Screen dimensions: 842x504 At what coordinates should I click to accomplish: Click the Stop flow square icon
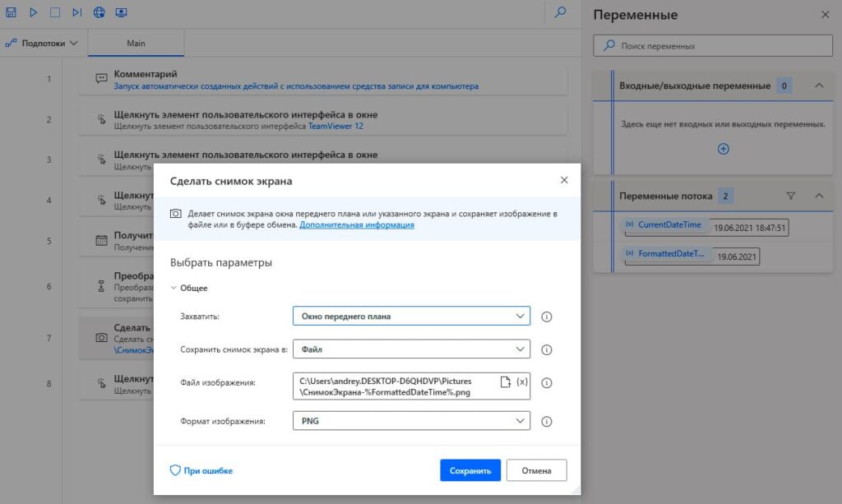(55, 12)
